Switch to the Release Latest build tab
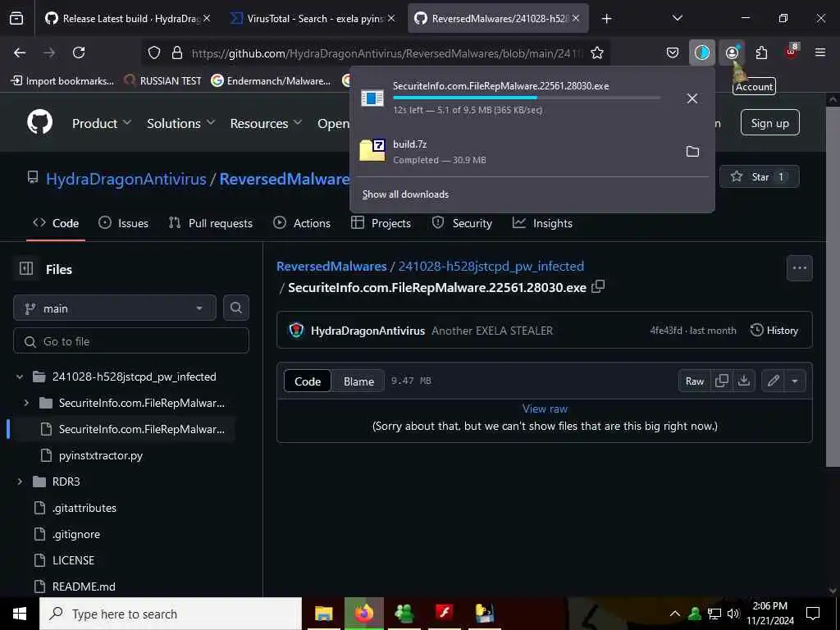The image size is (840, 630). pyautogui.click(x=127, y=19)
